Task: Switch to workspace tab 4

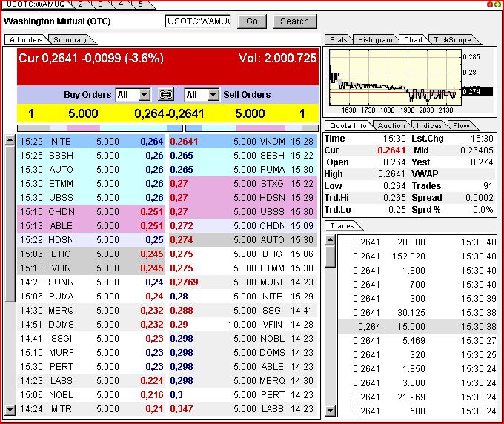Action: tap(121, 4)
